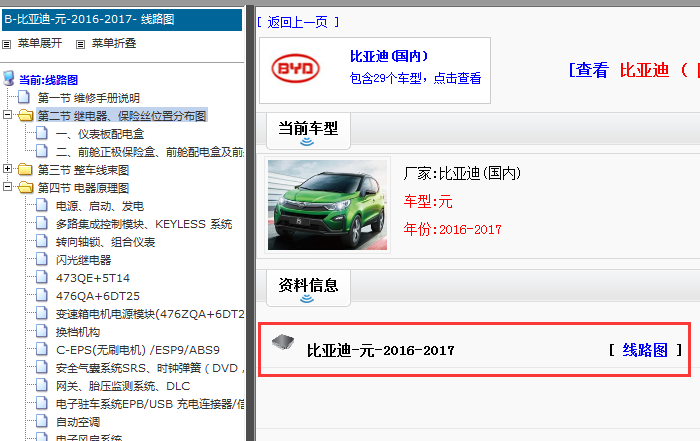The image size is (700, 441).
Task: Collapse the 第四节 电器原理图 node
Action: click(x=7, y=187)
